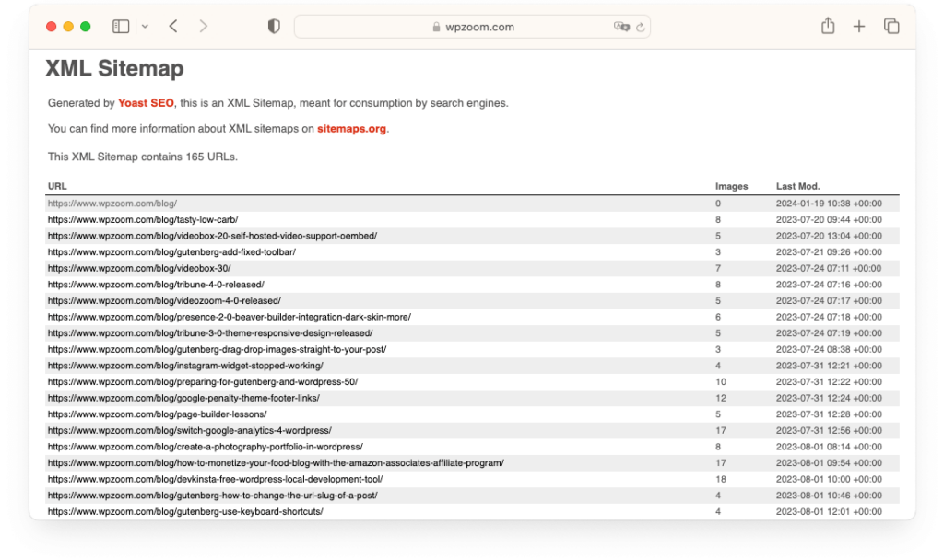Click the wpzoom.com address bar
This screenshot has height=560, width=944.
click(x=472, y=27)
